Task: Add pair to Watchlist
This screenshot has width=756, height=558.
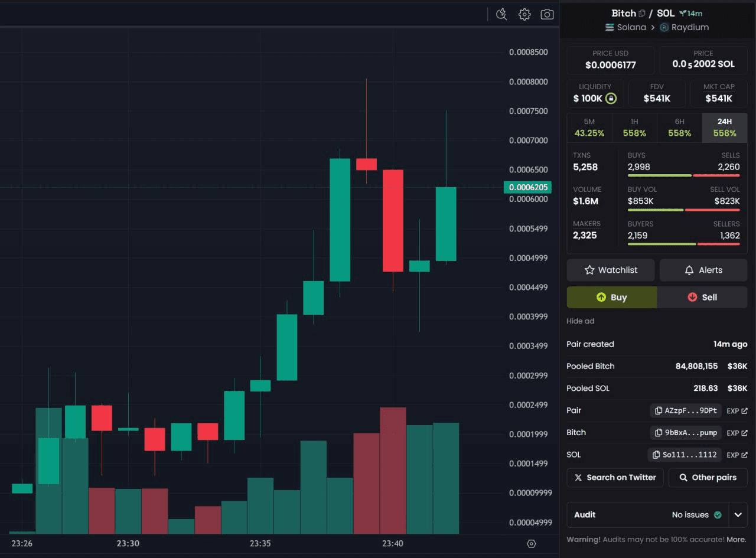Action: pos(611,270)
